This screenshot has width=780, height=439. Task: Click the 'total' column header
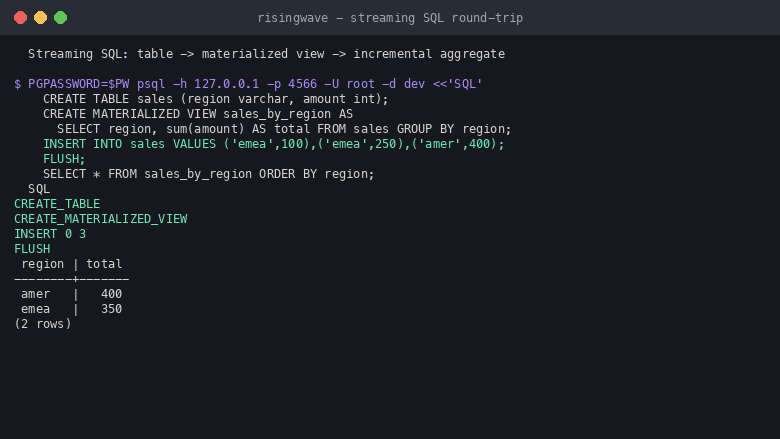(104, 264)
